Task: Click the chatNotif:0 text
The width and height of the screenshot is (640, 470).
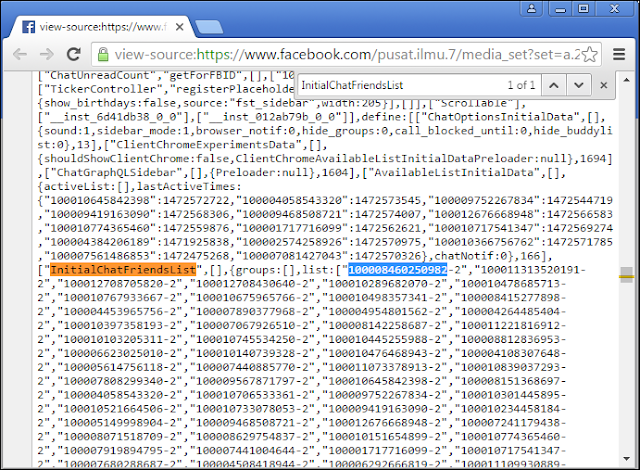Action: pyautogui.click(x=470, y=256)
